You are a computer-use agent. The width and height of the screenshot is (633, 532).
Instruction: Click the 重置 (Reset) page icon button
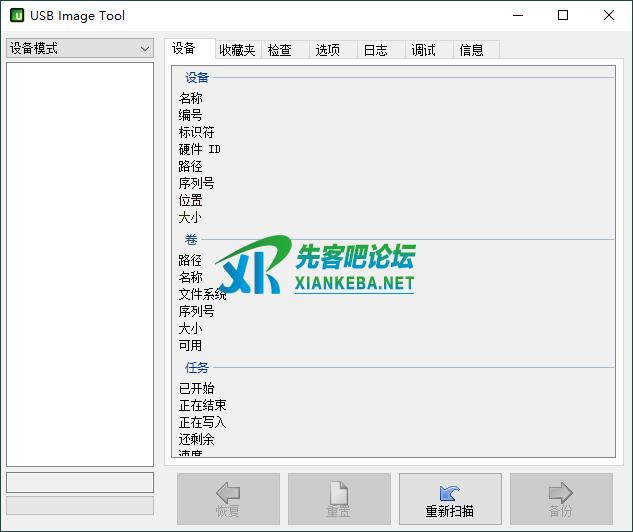tap(339, 499)
